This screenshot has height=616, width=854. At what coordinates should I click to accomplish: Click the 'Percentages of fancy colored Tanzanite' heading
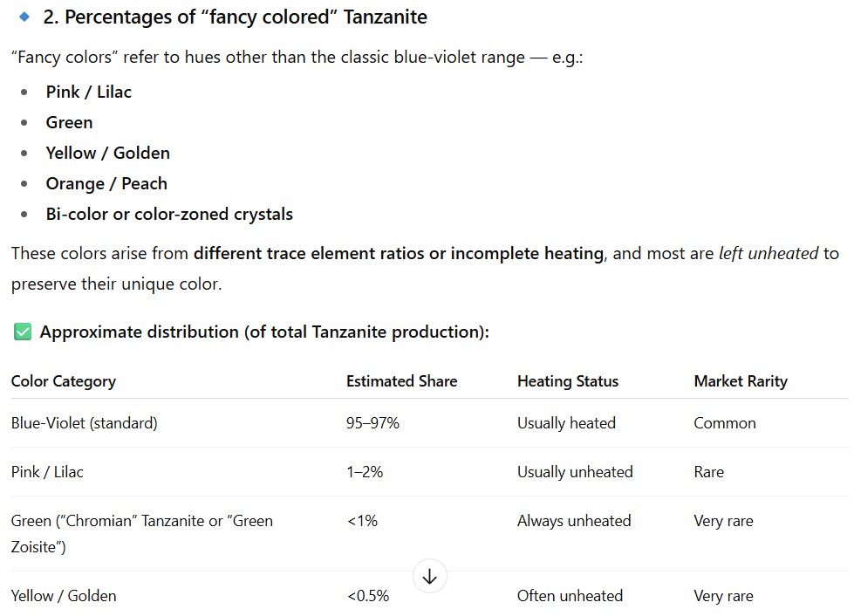[x=235, y=17]
